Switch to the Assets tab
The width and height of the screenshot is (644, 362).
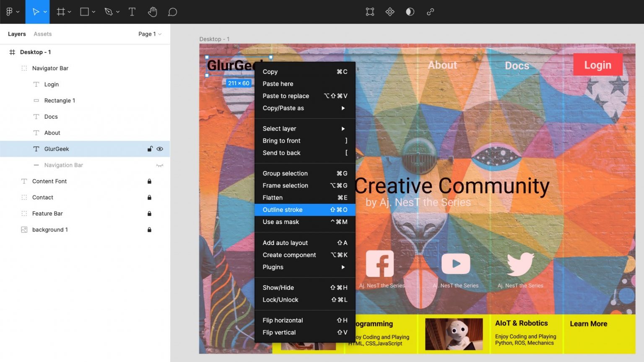point(43,34)
